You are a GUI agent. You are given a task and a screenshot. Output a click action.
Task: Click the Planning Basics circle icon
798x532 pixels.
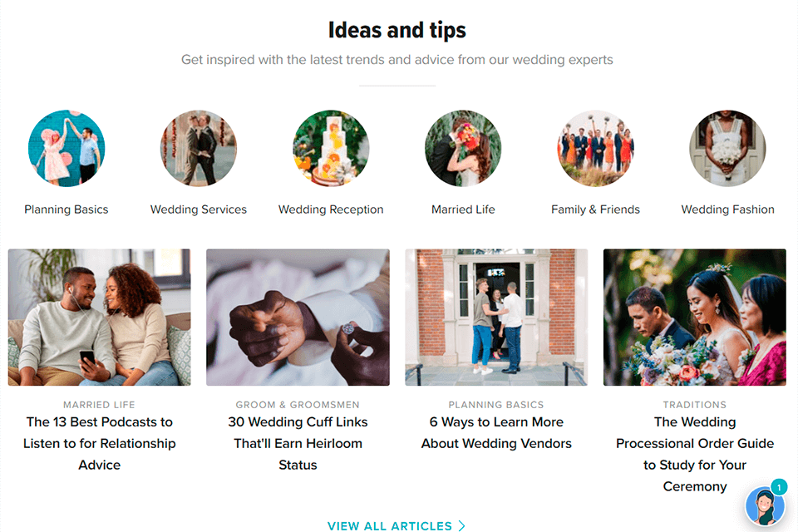coord(66,149)
